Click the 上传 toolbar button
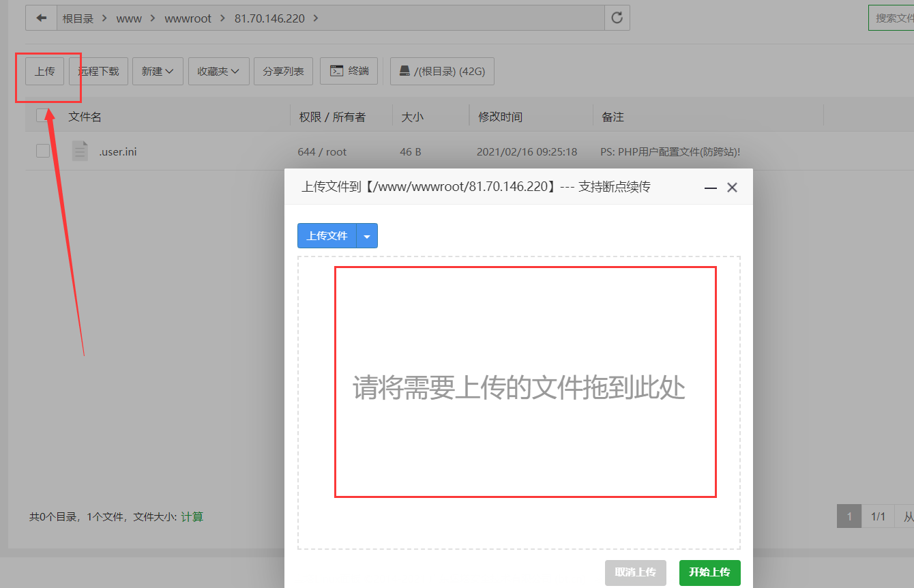 click(x=45, y=71)
